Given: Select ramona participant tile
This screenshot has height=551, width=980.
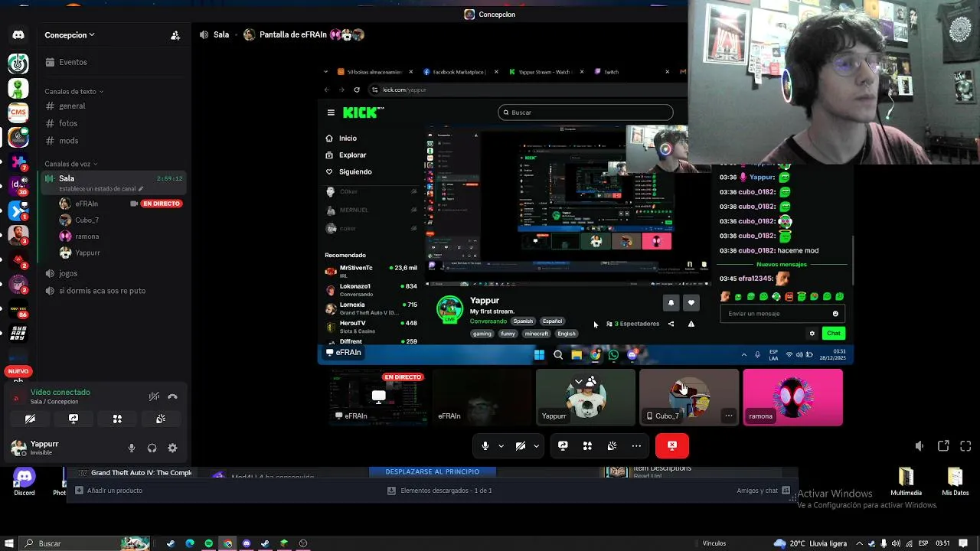Looking at the screenshot, I should [x=792, y=396].
